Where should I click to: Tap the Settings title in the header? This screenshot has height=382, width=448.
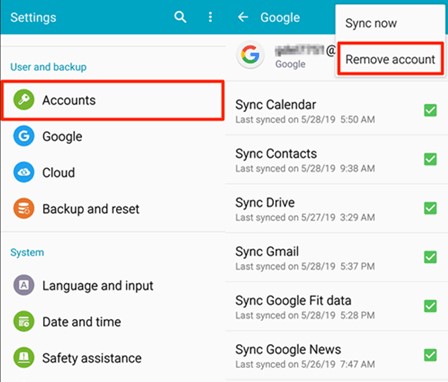tap(33, 18)
